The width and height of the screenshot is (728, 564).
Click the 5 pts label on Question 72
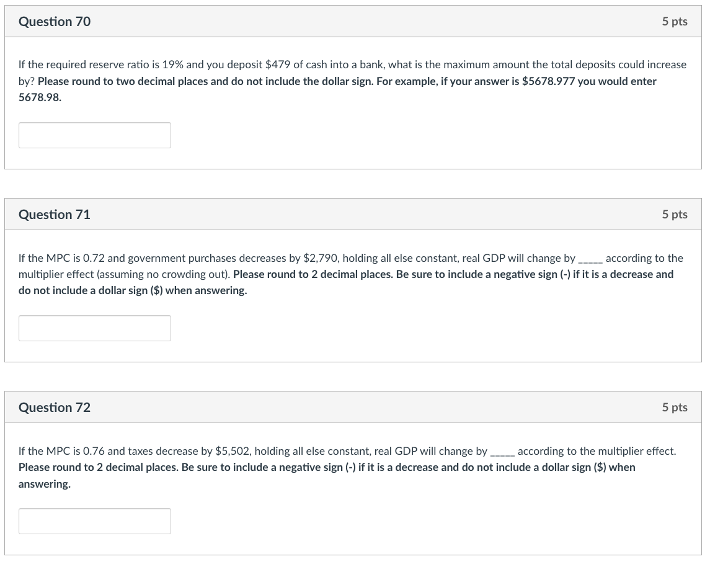click(x=675, y=407)
